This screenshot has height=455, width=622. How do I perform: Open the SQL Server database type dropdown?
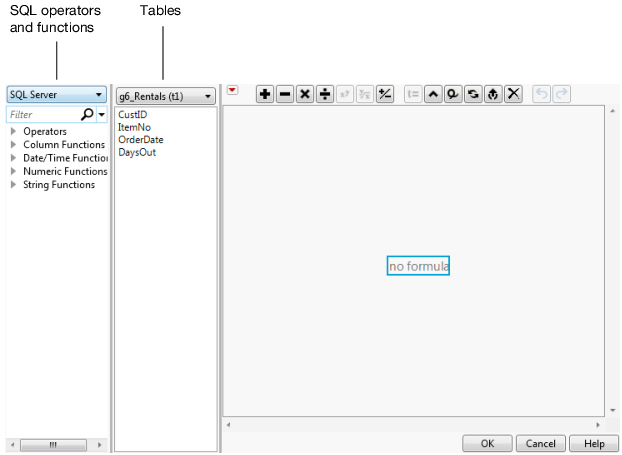(x=57, y=94)
